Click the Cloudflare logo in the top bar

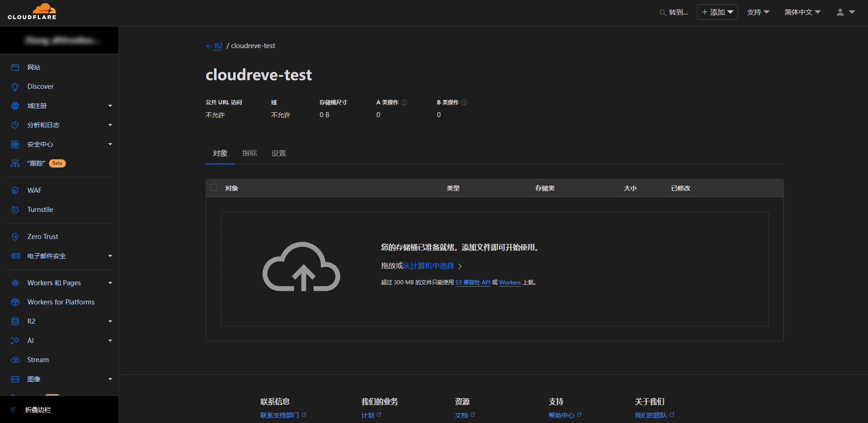coord(32,11)
